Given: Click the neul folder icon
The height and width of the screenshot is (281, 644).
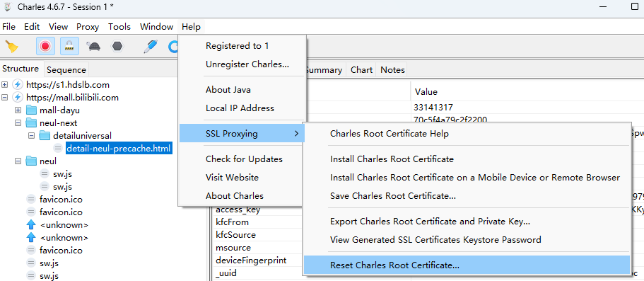Looking at the screenshot, I should coord(31,161).
